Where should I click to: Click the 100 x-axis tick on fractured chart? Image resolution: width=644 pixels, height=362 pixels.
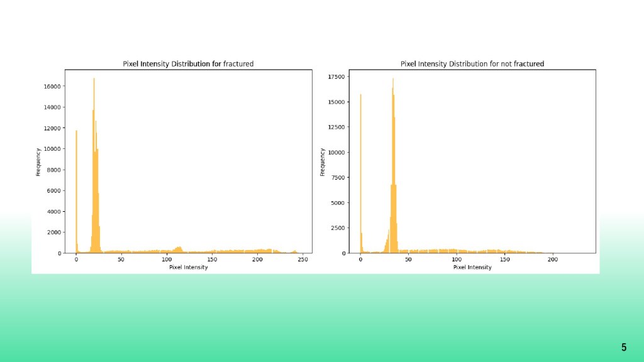[x=167, y=259]
